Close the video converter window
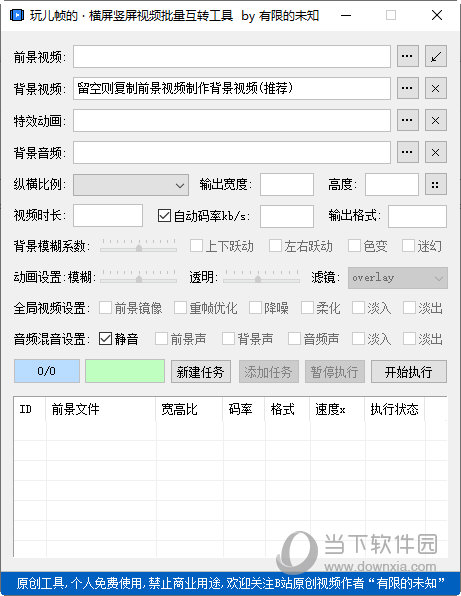This screenshot has height=596, width=461. click(437, 16)
